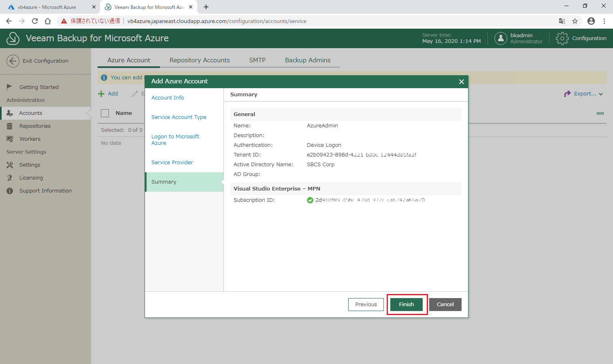The width and height of the screenshot is (613, 364).
Task: Click the Workers icon in sidebar
Action: pos(10,139)
